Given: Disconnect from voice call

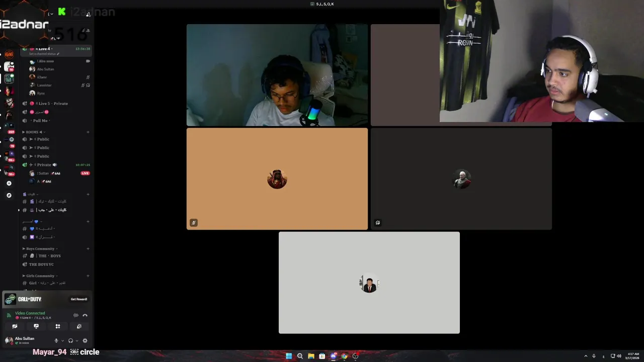Looking at the screenshot, I should [85, 315].
